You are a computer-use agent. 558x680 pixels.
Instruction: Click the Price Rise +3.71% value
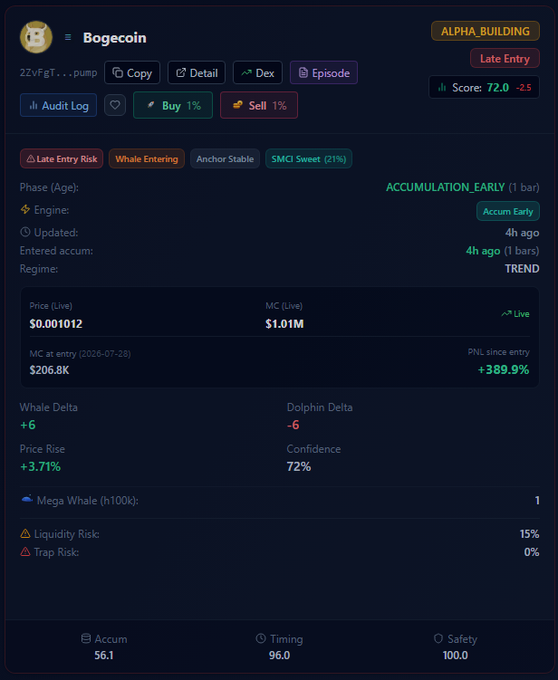pos(40,466)
